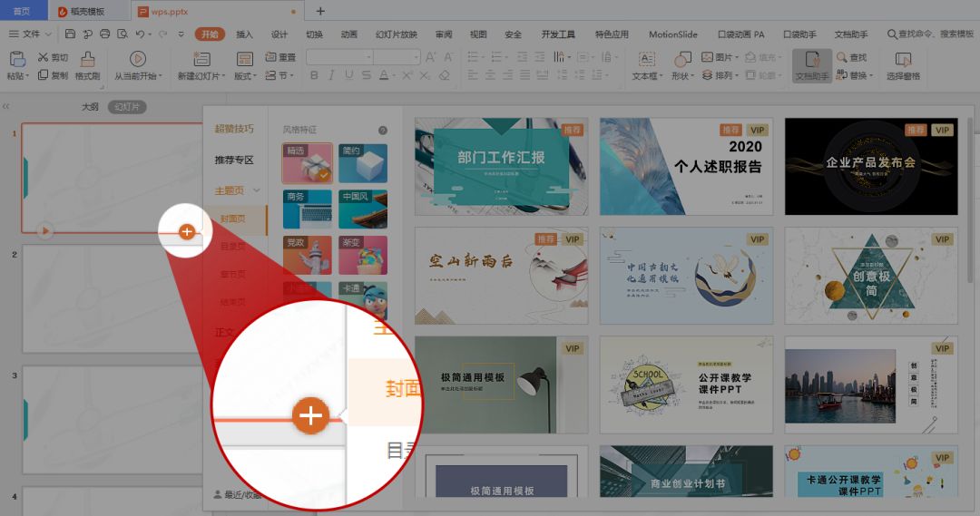980x516 pixels.
Task: Toggle Strikethrough formatting
Action: [367, 75]
